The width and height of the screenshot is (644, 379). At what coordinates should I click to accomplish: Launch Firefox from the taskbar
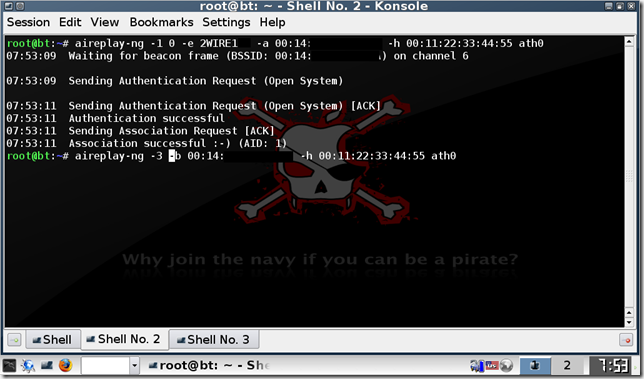pyautogui.click(x=65, y=365)
